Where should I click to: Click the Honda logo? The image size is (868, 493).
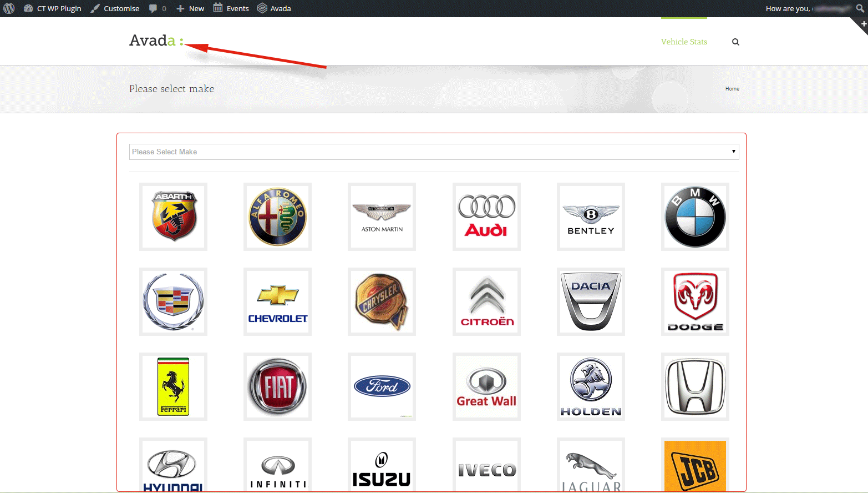point(695,386)
